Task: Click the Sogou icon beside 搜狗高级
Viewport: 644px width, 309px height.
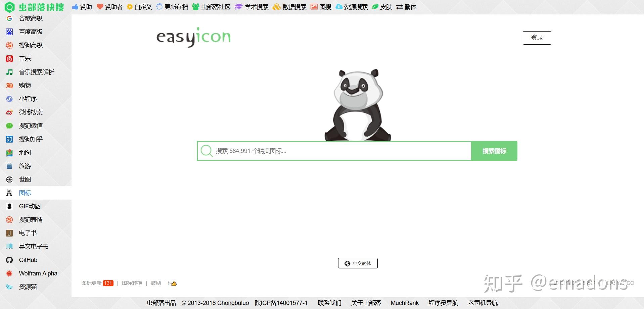Action: click(x=9, y=45)
